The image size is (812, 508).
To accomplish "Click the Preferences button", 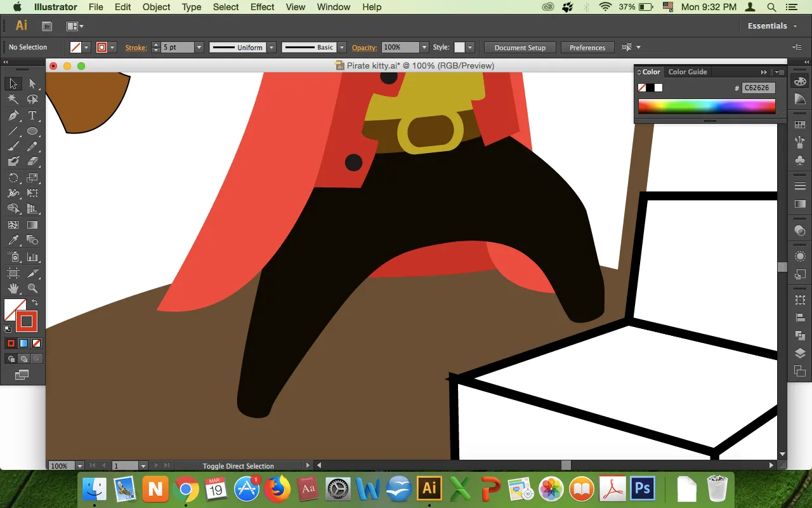I will (587, 48).
